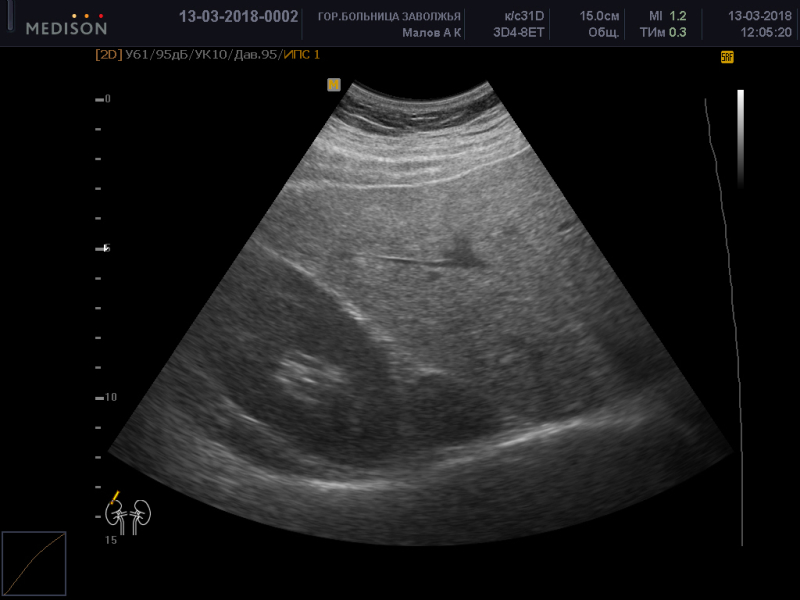800x600 pixels.
Task: Click the ИПС 1 parameter
Action: pos(302,55)
